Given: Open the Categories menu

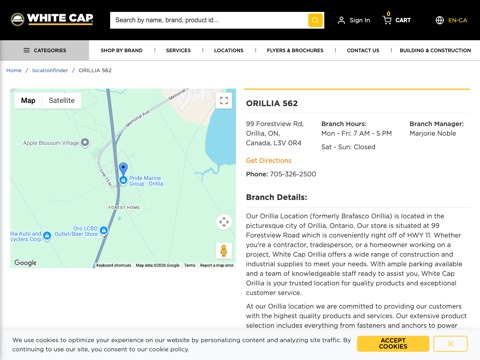Looking at the screenshot, I should 45,50.
